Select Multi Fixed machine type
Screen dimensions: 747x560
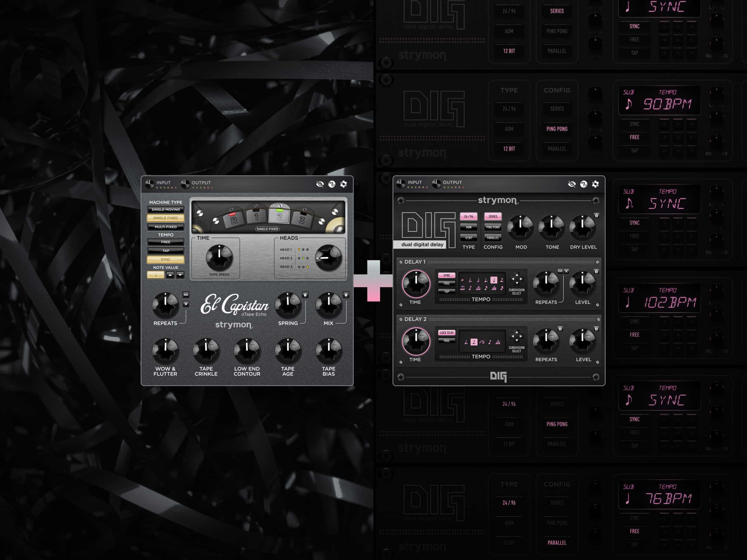[165, 227]
